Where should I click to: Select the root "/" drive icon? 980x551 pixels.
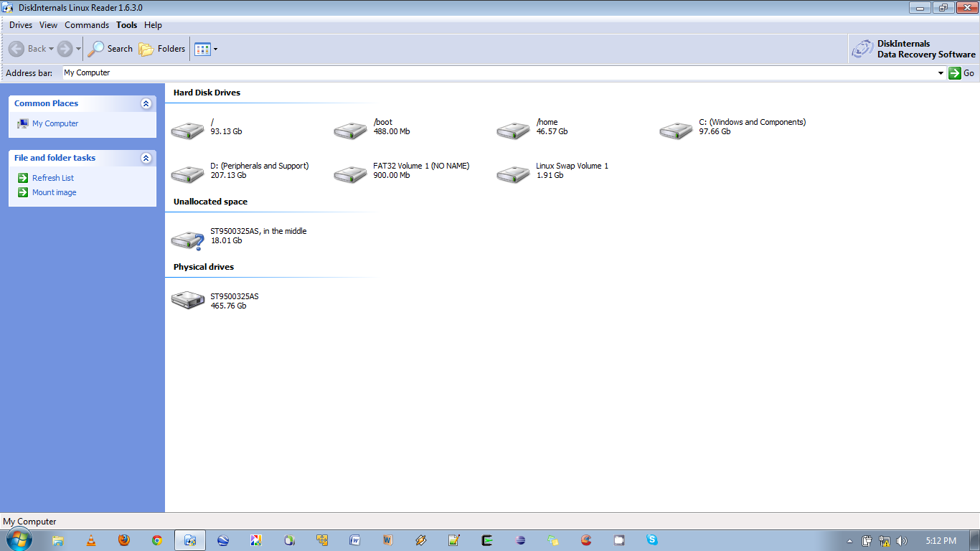pos(188,131)
